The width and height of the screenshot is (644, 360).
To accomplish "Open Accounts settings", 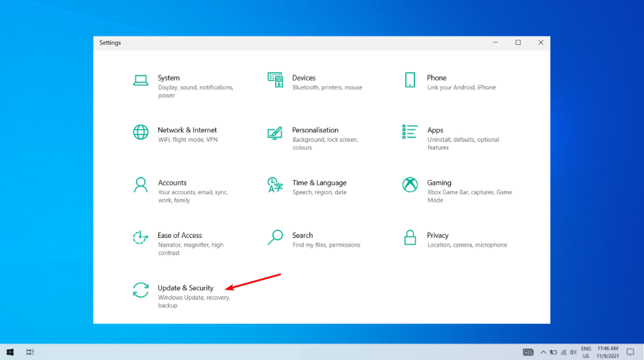I will pos(181,191).
